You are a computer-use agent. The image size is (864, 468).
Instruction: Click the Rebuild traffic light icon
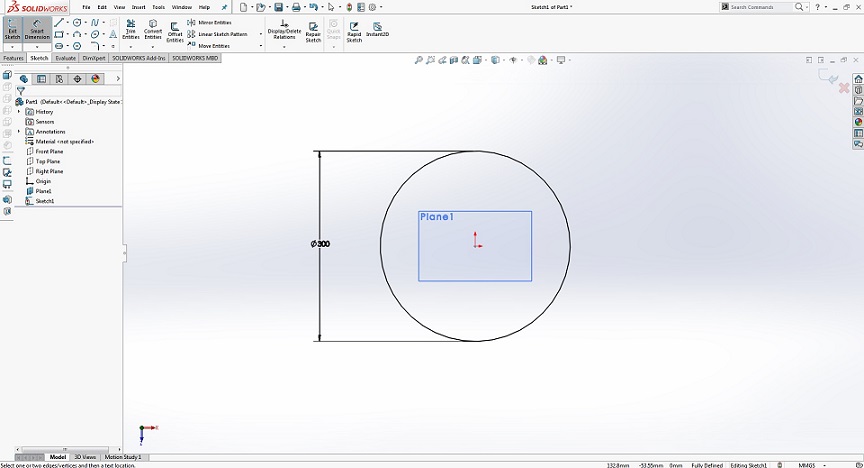[350, 7]
